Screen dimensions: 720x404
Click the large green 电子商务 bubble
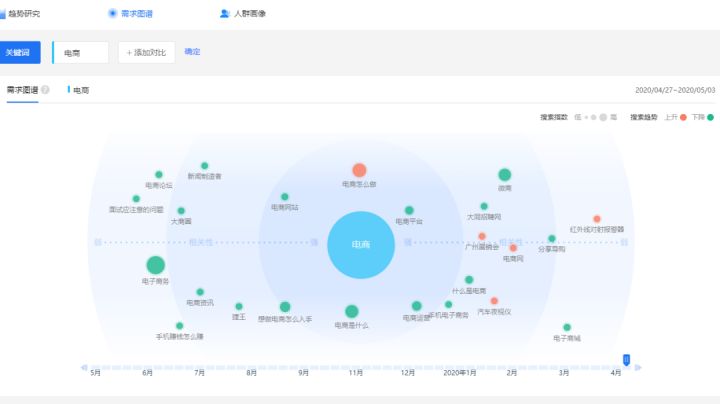[155, 265]
